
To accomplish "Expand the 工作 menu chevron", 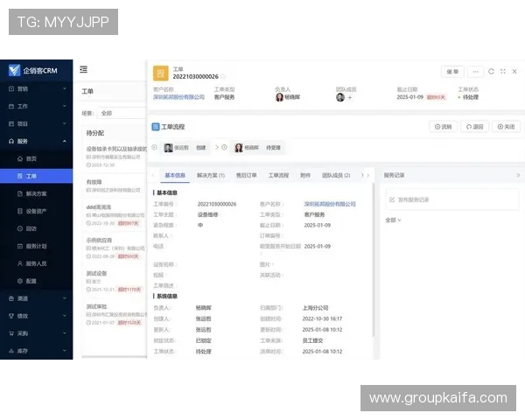I will click(x=64, y=106).
